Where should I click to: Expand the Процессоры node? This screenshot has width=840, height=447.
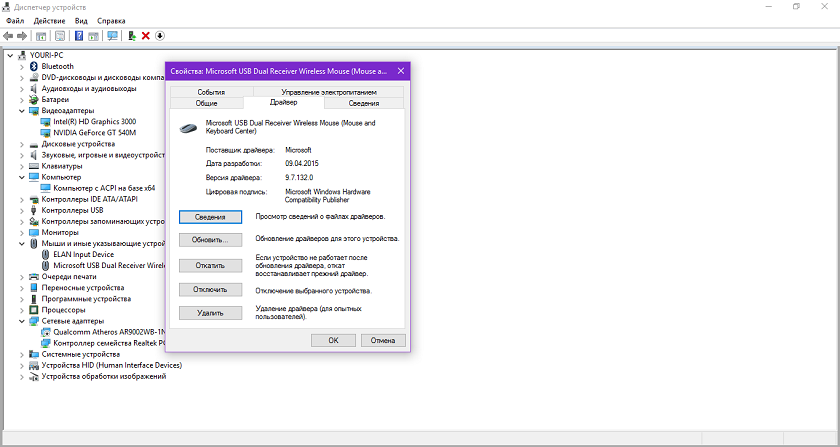click(x=21, y=310)
